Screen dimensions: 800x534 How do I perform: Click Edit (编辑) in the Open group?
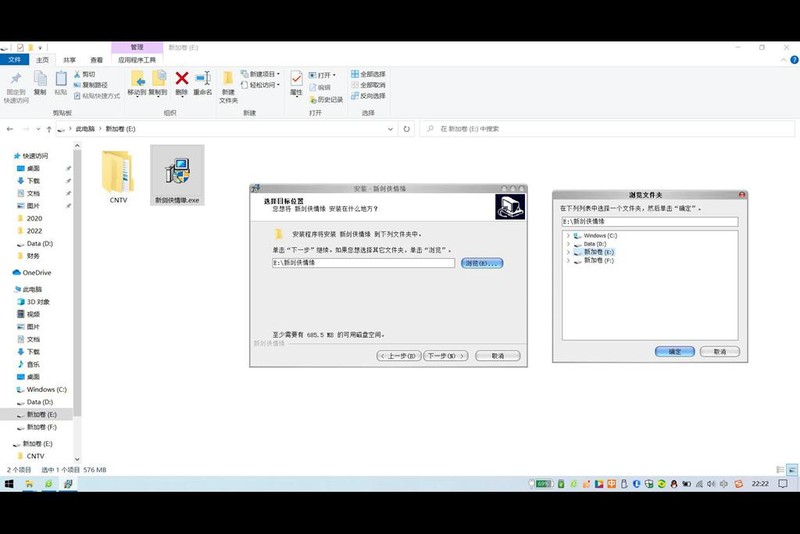coord(320,87)
